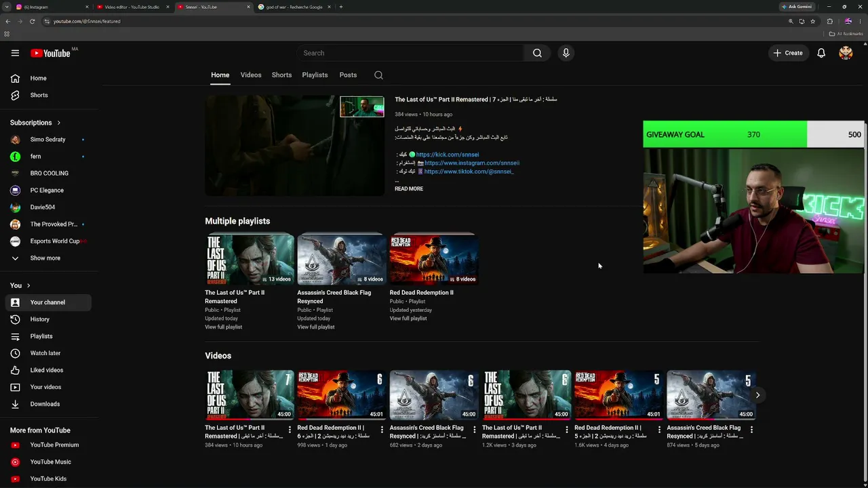Image resolution: width=868 pixels, height=488 pixels.
Task: Open the account avatar menu
Action: (x=846, y=53)
